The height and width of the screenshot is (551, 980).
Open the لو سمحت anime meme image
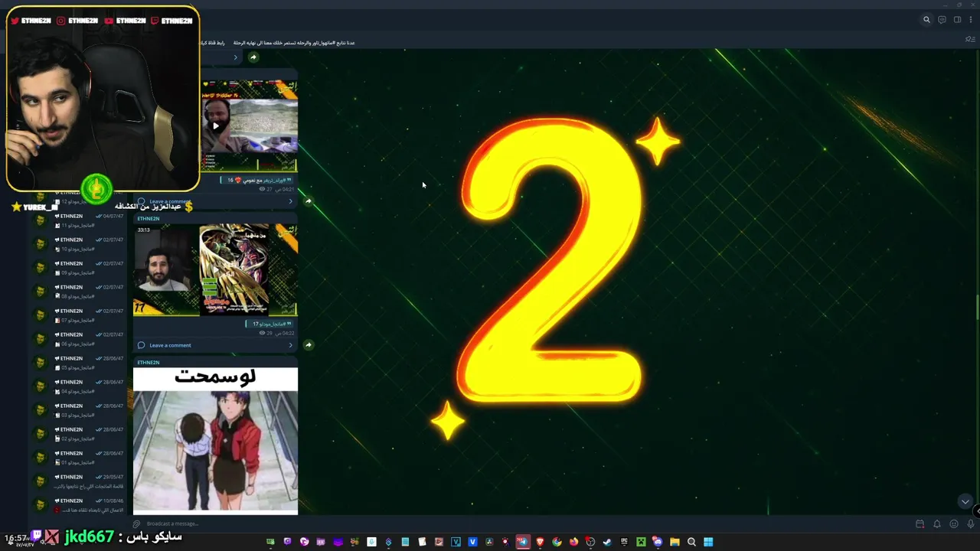point(215,440)
